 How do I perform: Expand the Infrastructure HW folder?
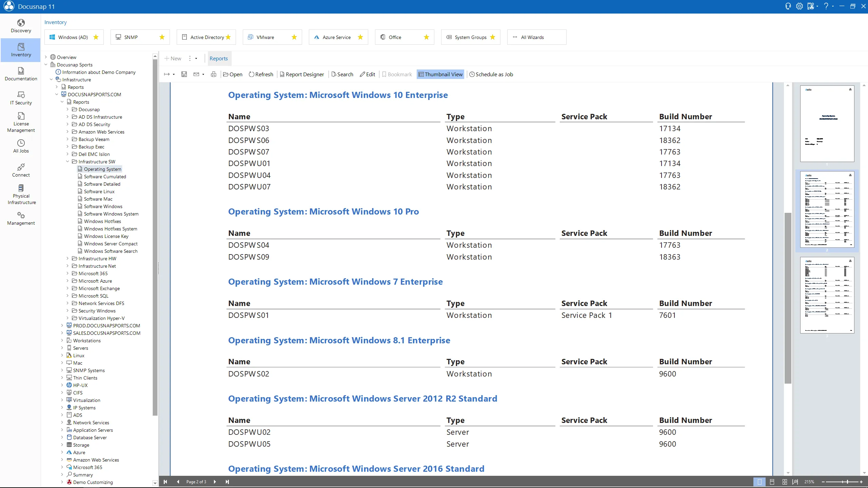pos(67,259)
